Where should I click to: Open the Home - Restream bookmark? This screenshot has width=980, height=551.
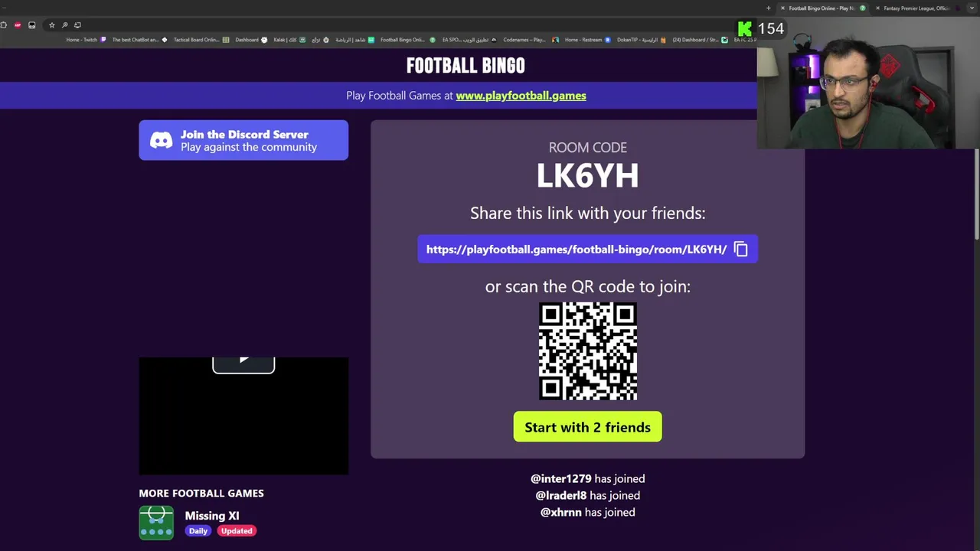[x=587, y=40]
